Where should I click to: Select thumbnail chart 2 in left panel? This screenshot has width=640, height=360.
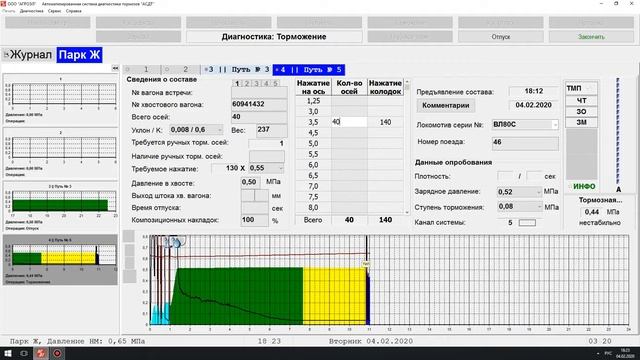[x=60, y=153]
